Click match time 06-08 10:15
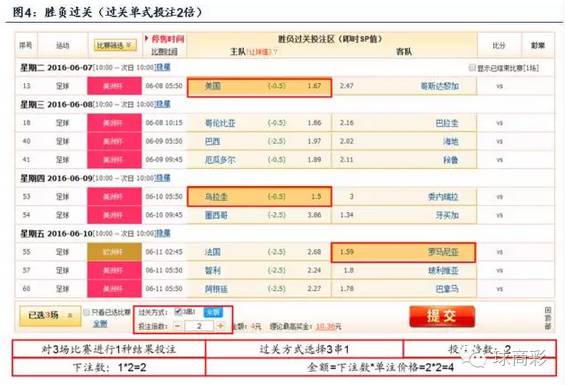 164,123
